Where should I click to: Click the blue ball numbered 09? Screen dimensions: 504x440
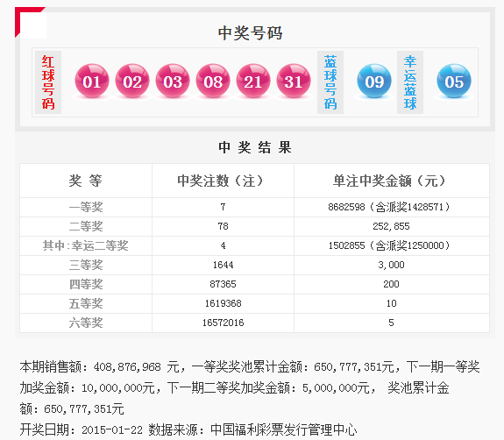coord(374,81)
